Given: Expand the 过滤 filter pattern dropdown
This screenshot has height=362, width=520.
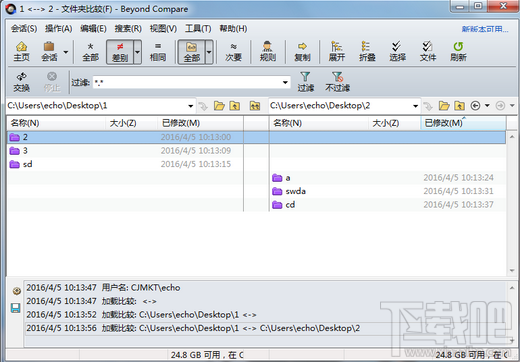Looking at the screenshot, I should (285, 82).
